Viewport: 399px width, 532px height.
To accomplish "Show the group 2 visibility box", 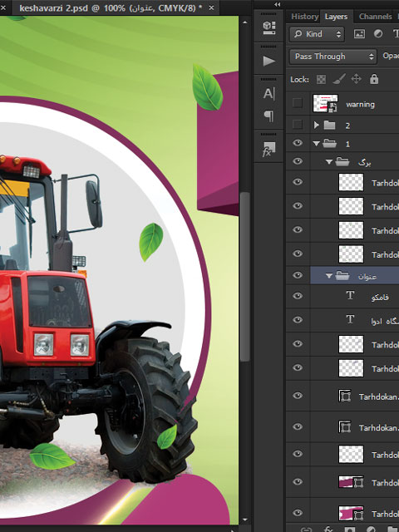I will point(298,125).
